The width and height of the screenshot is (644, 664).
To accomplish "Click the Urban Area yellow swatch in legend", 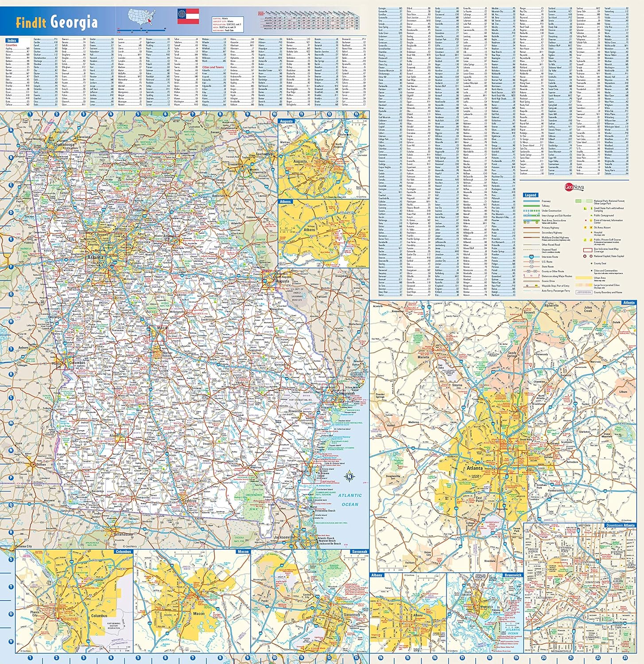I will pyautogui.click(x=584, y=278).
